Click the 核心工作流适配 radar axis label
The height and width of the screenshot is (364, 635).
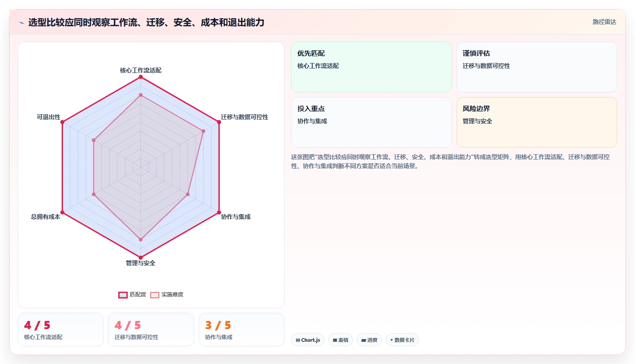tap(141, 70)
